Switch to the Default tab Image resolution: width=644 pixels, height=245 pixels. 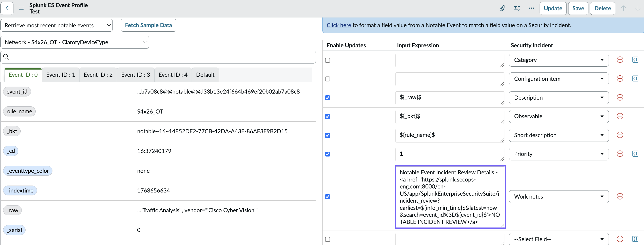[205, 75]
